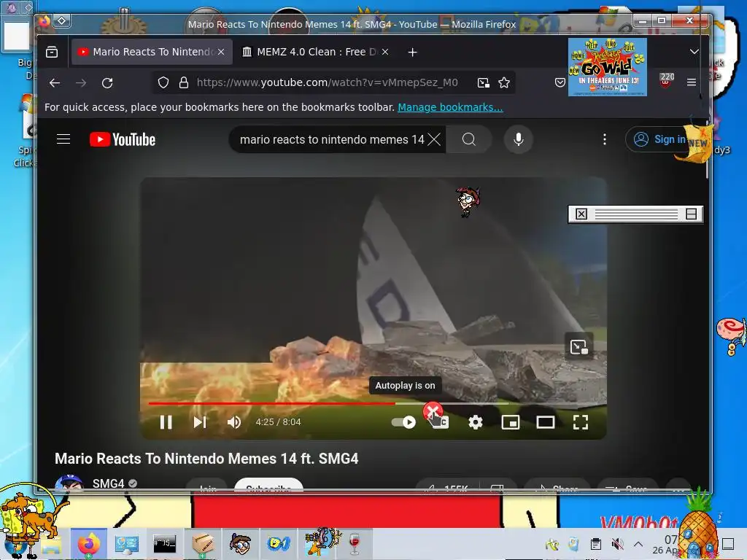Click the Firefox icon in the taskbar
747x560 pixels.
[89, 543]
